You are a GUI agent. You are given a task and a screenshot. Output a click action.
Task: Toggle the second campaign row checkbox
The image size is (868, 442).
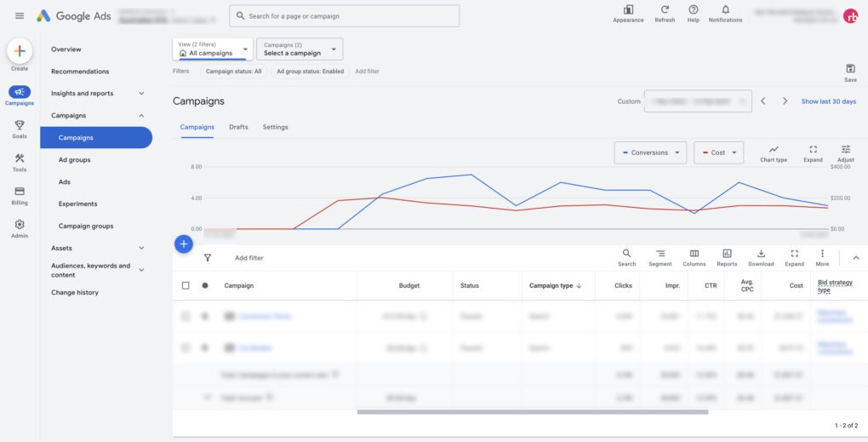186,347
